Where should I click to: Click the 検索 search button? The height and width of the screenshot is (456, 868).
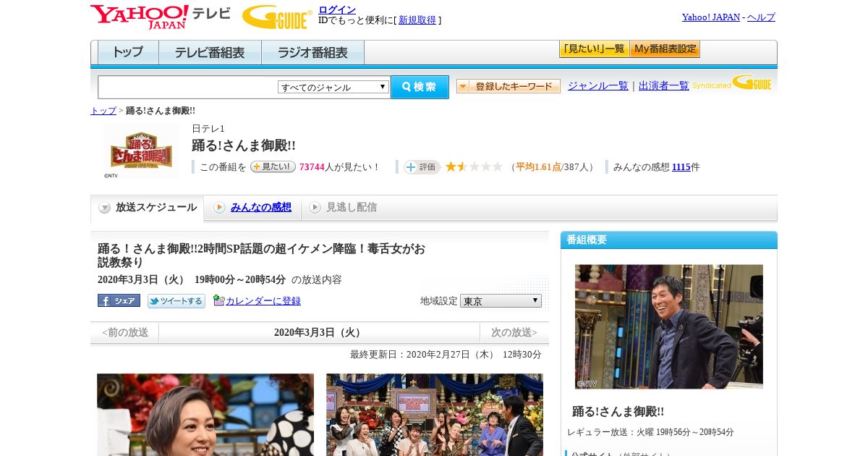tap(420, 87)
